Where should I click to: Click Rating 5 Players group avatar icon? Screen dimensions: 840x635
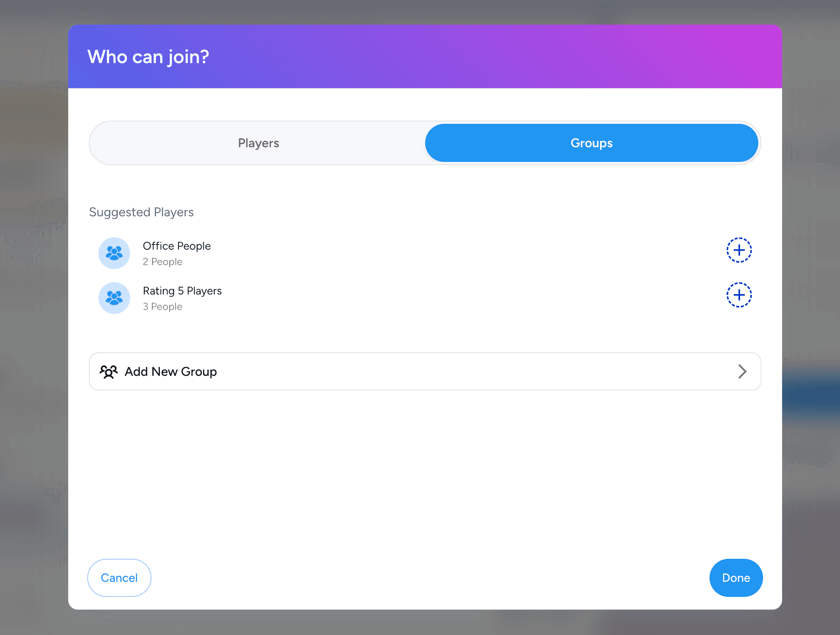pyautogui.click(x=114, y=298)
